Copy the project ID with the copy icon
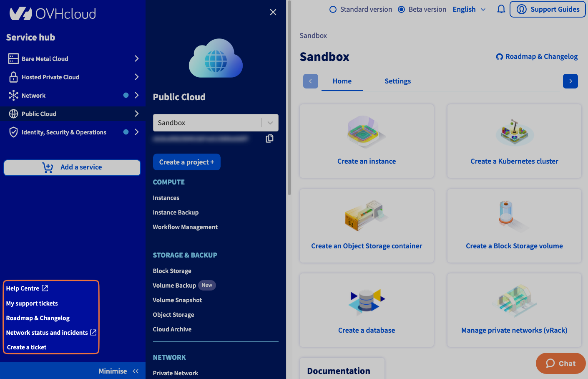This screenshot has height=379, width=588. (x=269, y=138)
